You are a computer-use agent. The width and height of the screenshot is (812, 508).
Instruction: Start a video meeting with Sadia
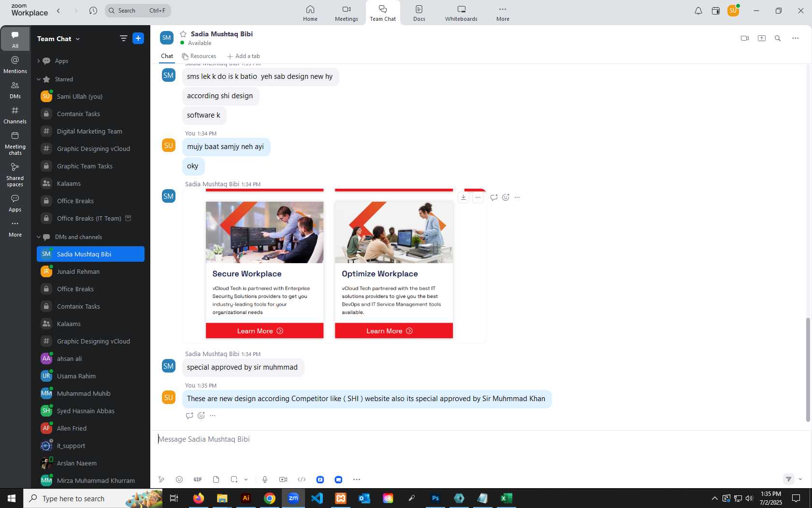[745, 38]
